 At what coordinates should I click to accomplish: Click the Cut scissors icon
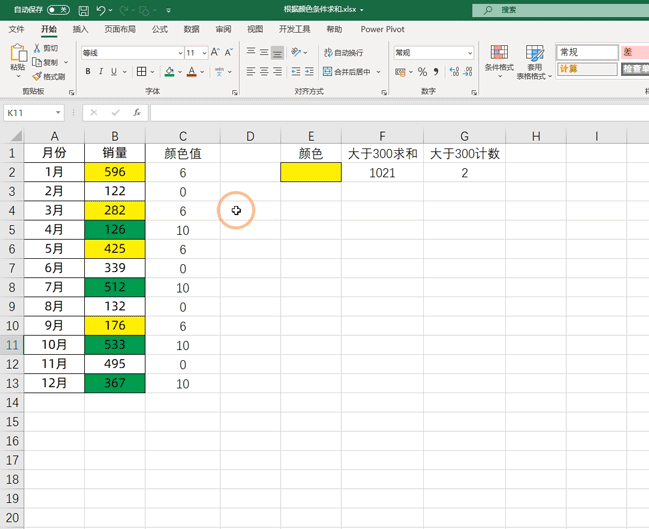[x=37, y=48]
